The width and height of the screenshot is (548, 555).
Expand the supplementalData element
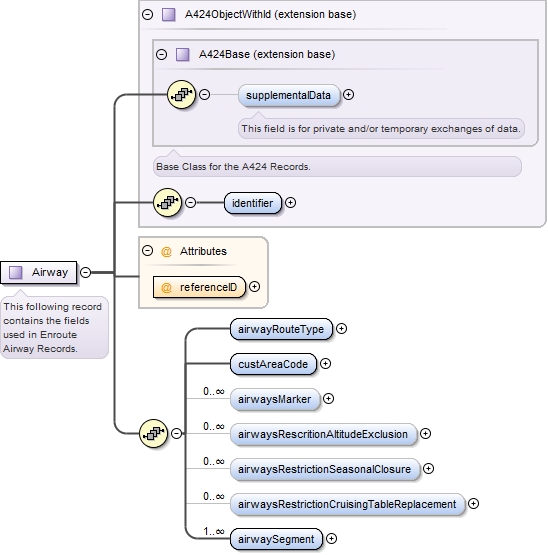point(348,95)
